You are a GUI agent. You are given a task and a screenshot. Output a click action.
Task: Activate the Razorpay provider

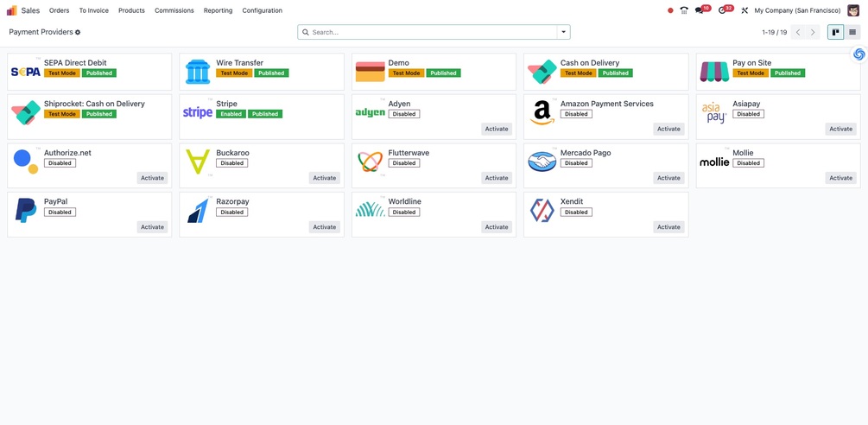[x=325, y=227]
